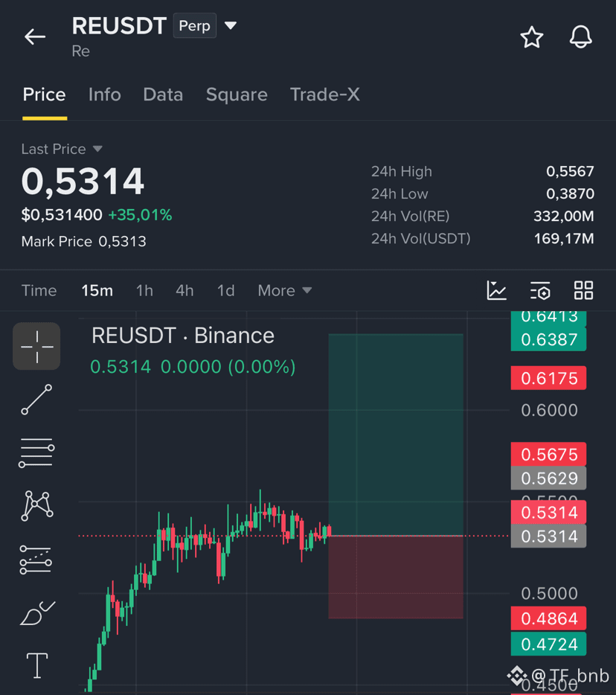Switch to the Trade-X tab
The image size is (616, 695).
coord(325,95)
